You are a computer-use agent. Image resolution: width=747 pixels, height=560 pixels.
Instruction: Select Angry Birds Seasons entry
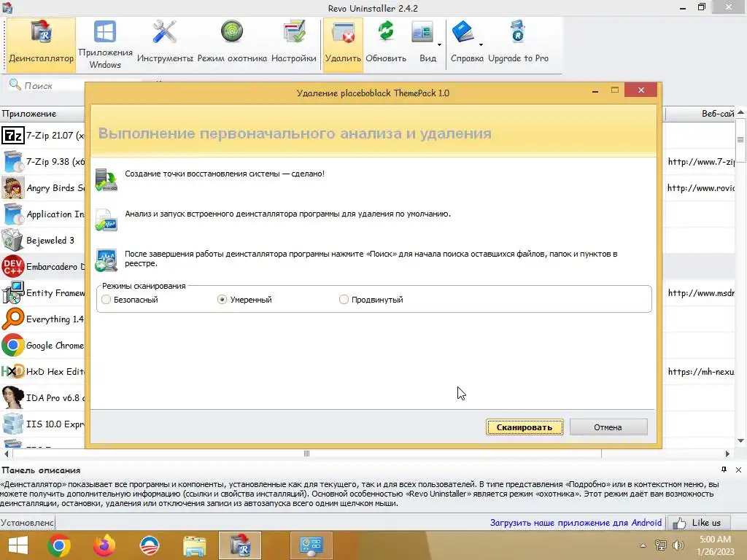click(x=43, y=187)
